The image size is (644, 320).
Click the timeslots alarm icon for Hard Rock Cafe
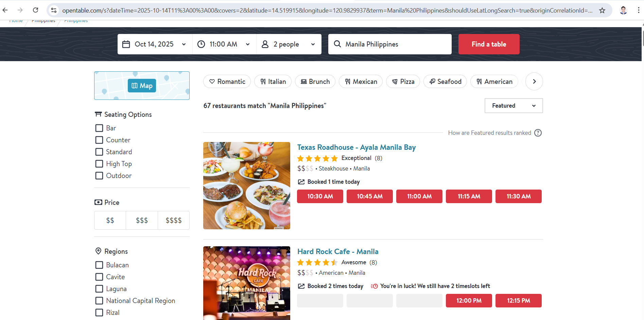[x=374, y=286]
